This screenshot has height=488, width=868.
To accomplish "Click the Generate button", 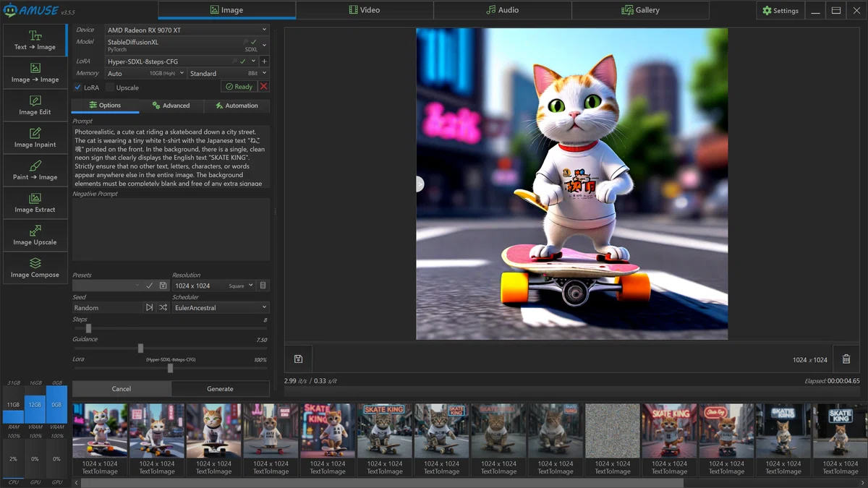I will click(220, 388).
